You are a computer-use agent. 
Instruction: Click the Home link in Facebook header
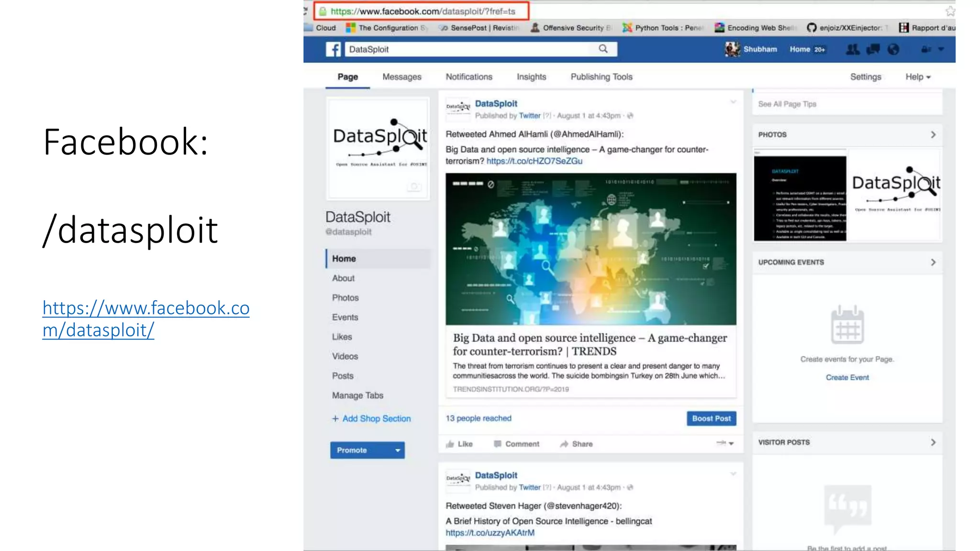click(x=800, y=49)
